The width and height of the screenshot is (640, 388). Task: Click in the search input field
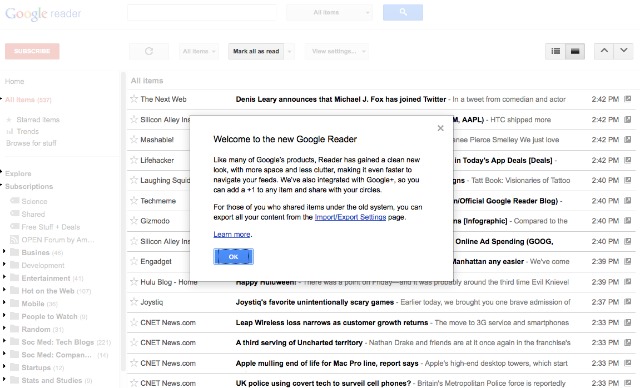click(x=202, y=12)
